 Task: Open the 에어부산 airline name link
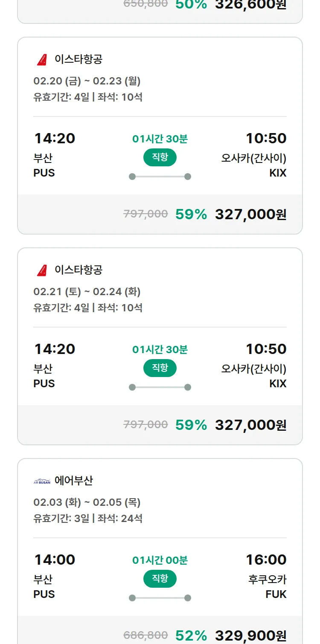click(74, 481)
